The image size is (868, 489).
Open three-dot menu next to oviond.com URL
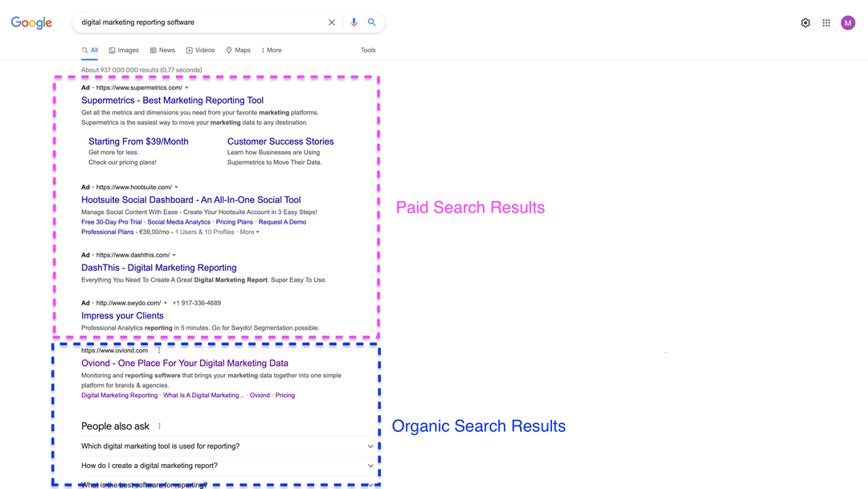[x=159, y=351]
